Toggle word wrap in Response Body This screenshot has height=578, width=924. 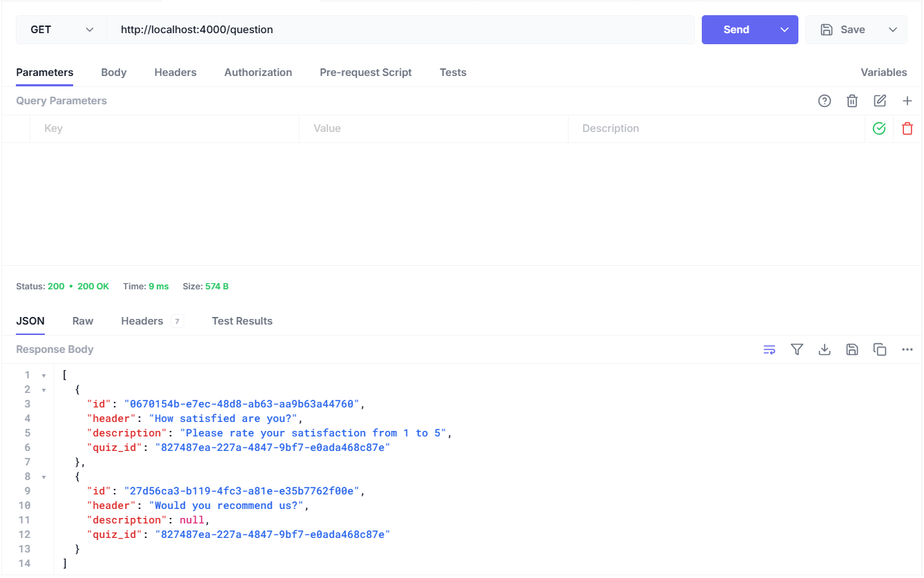(769, 349)
